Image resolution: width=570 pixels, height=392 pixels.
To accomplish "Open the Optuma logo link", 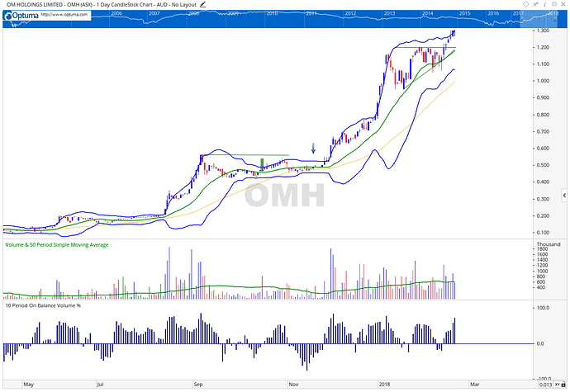I will point(21,16).
